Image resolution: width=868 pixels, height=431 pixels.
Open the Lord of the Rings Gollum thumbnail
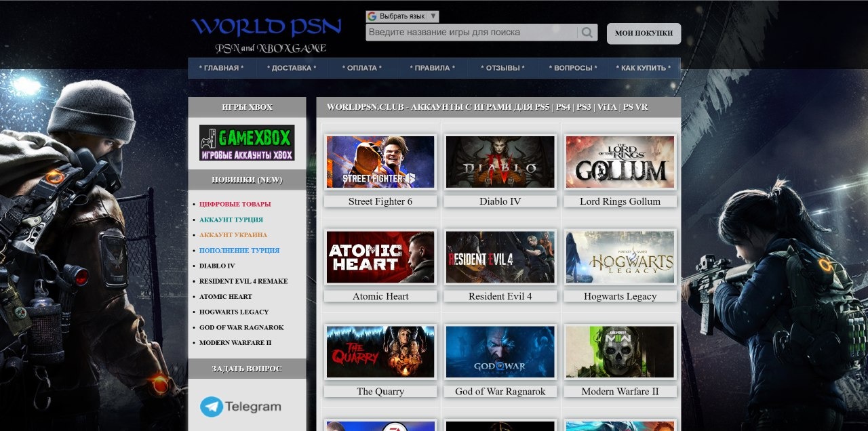pos(620,162)
